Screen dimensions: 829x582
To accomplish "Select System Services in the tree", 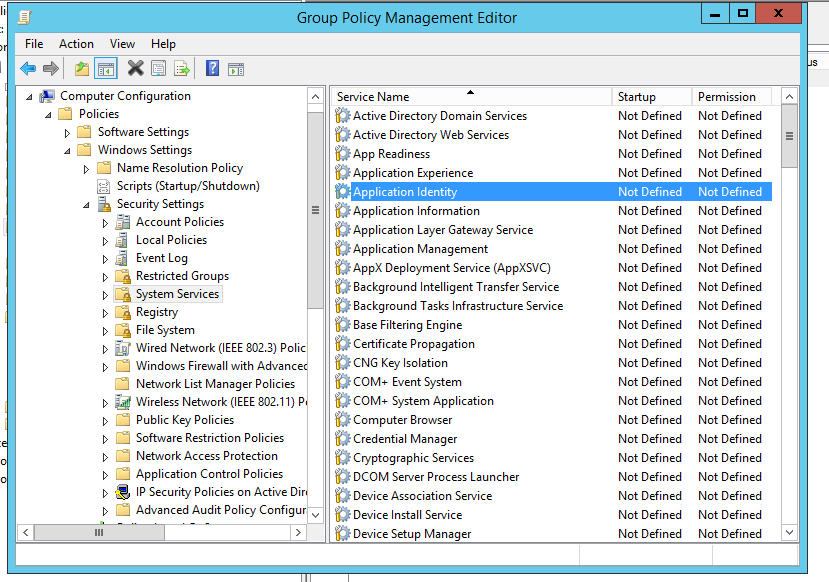I will coord(177,294).
